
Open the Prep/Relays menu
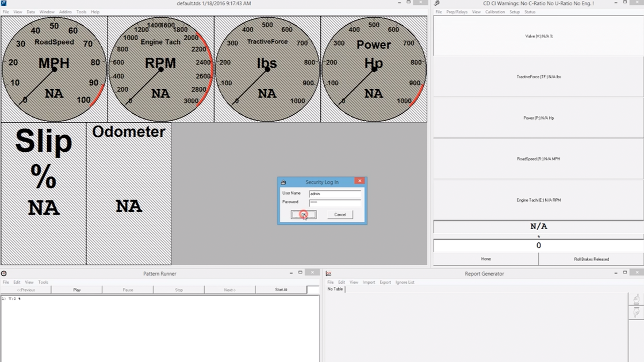tap(457, 12)
